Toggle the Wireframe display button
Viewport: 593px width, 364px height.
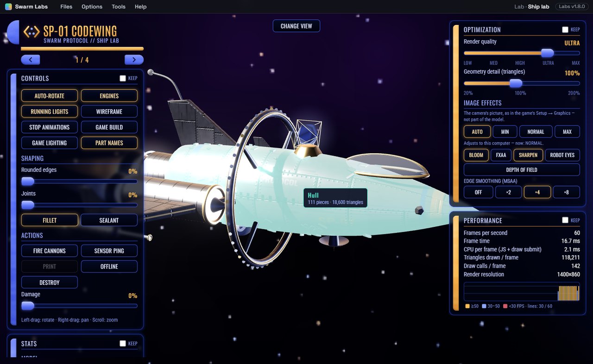(109, 112)
